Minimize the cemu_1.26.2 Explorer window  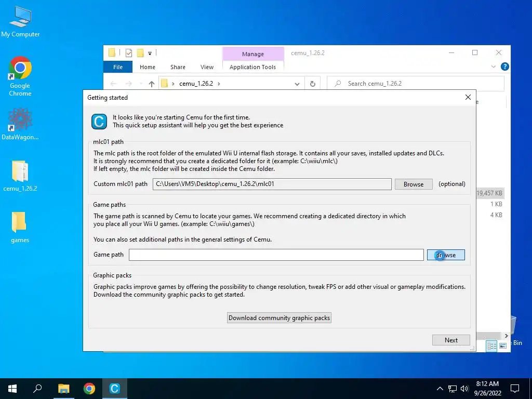pos(451,52)
